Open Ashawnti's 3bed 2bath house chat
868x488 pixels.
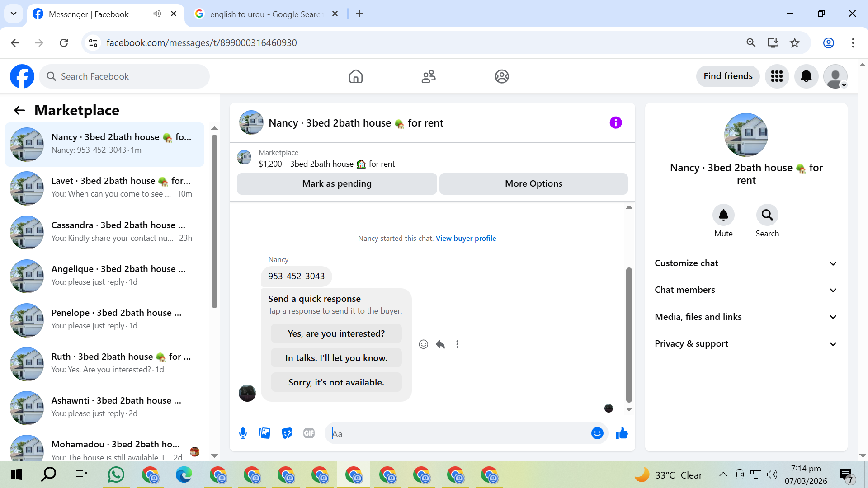[x=105, y=407]
